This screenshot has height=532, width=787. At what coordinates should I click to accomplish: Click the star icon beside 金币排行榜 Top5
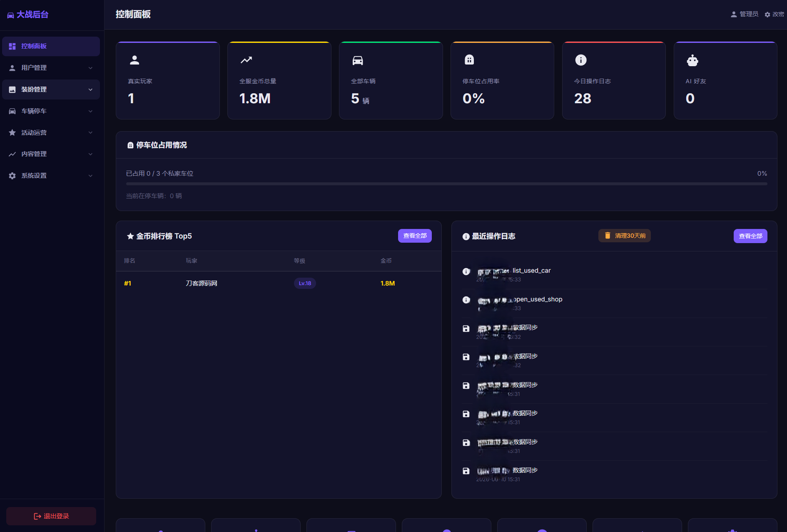(130, 236)
